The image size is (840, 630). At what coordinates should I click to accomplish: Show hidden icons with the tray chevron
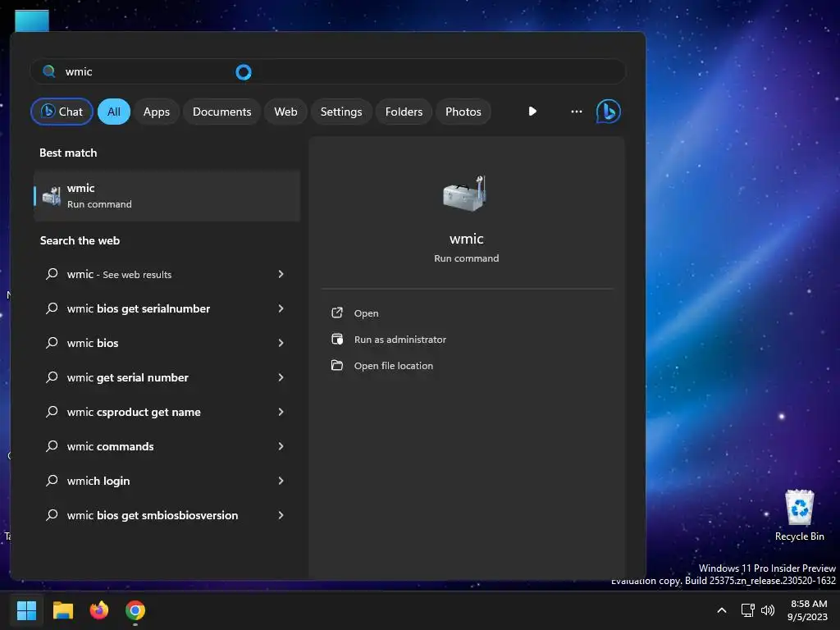(722, 610)
